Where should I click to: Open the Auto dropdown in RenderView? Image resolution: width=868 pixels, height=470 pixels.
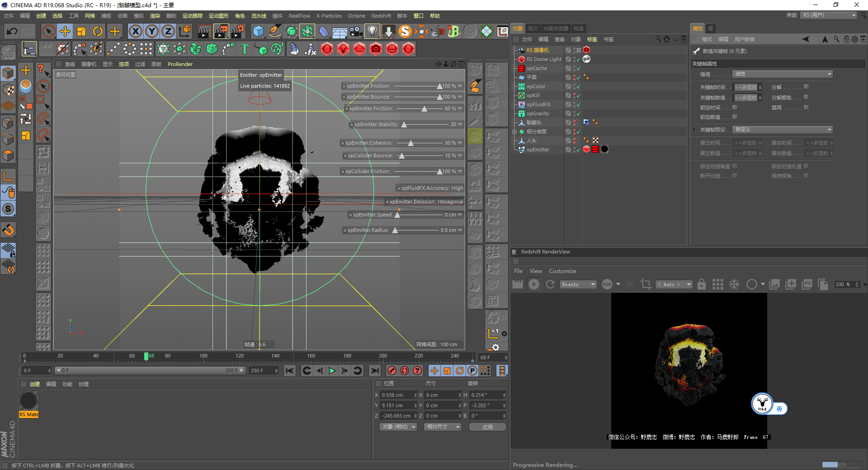[x=674, y=284]
